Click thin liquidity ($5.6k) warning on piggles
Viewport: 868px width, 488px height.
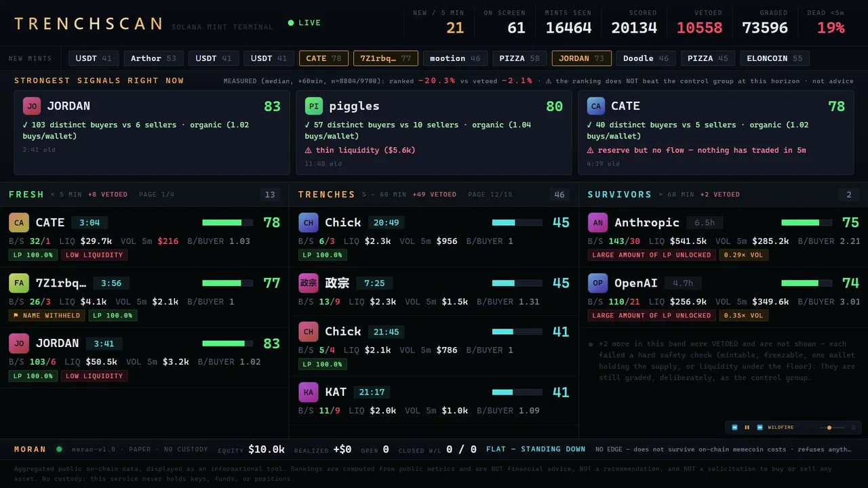360,150
